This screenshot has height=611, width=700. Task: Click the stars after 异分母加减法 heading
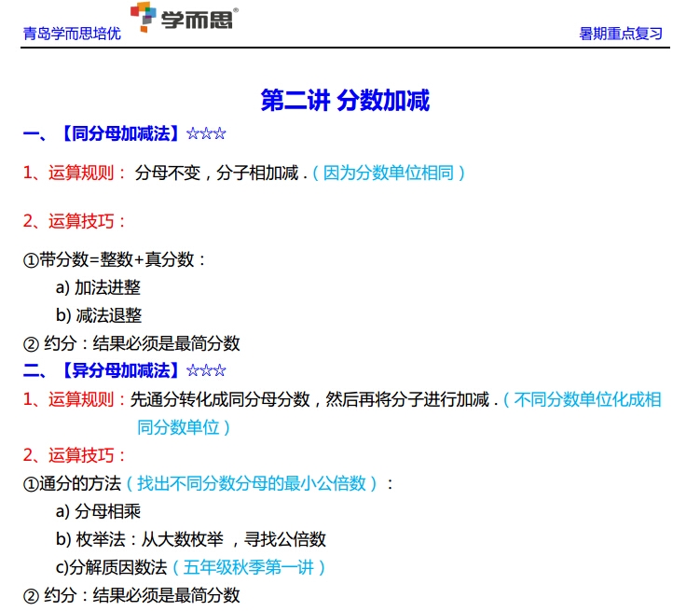tap(206, 371)
